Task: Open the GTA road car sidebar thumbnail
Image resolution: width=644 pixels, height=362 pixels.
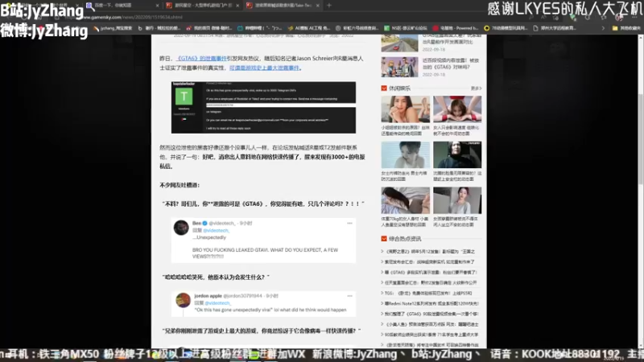Action: point(399,43)
